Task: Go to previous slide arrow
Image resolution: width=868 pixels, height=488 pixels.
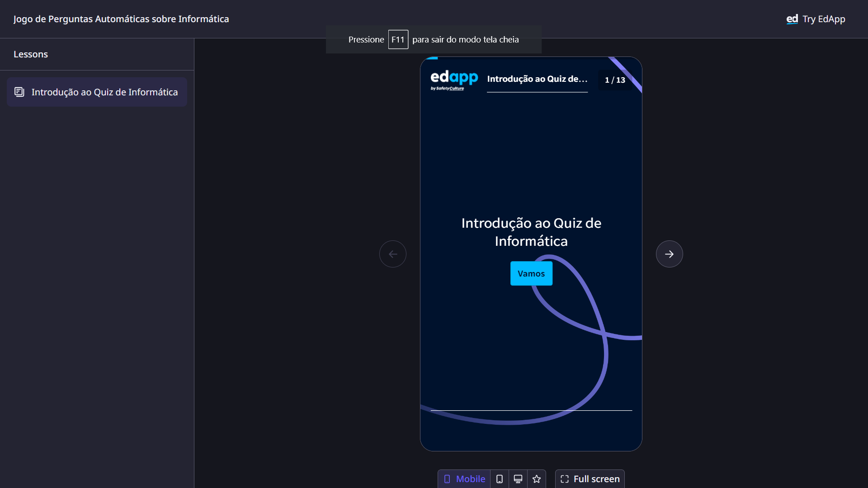Action: [x=393, y=254]
